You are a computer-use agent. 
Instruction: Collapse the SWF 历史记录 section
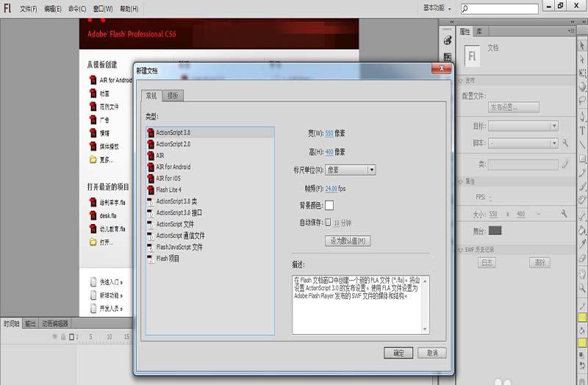461,250
